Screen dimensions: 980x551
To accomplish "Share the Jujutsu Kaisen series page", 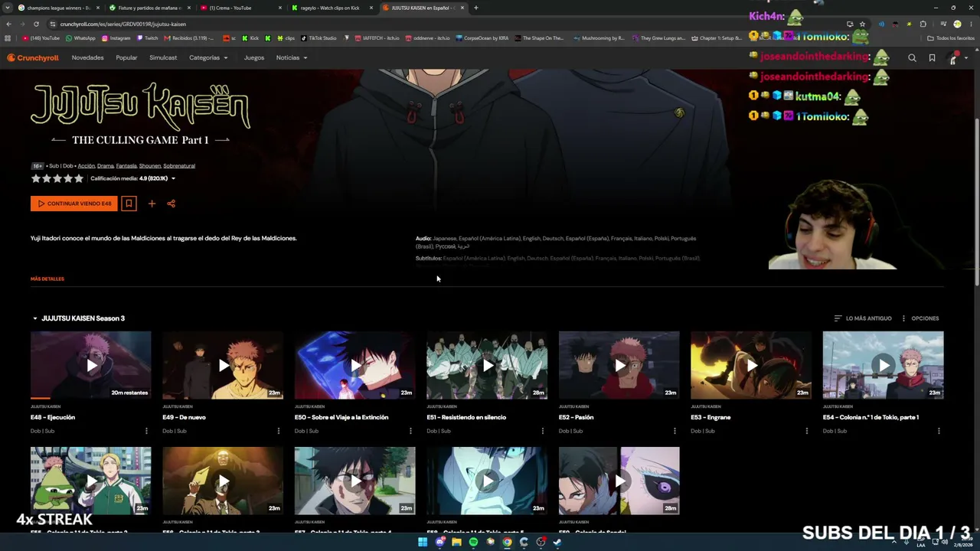I will coord(171,204).
